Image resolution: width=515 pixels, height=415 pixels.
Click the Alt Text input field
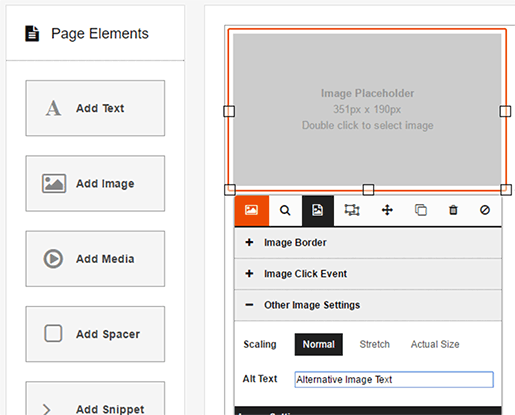click(394, 379)
